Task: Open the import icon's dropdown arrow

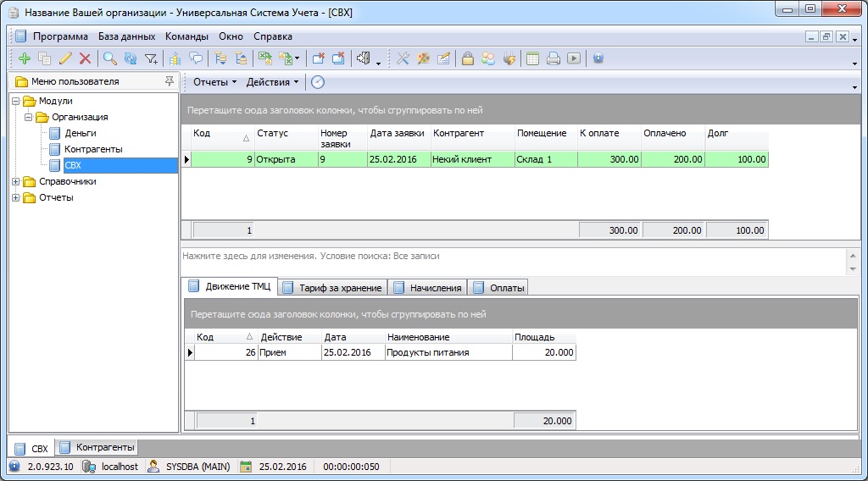Action: [298, 58]
